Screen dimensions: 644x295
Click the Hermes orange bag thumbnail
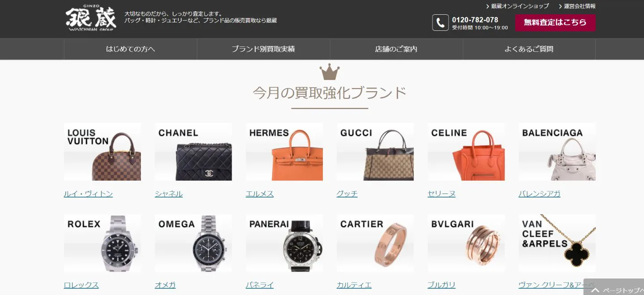284,152
